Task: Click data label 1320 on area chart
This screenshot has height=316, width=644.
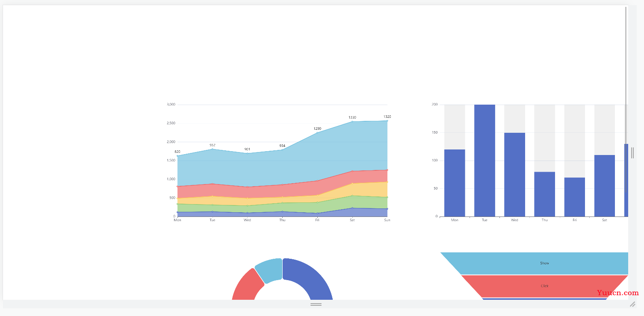Action: (x=387, y=117)
